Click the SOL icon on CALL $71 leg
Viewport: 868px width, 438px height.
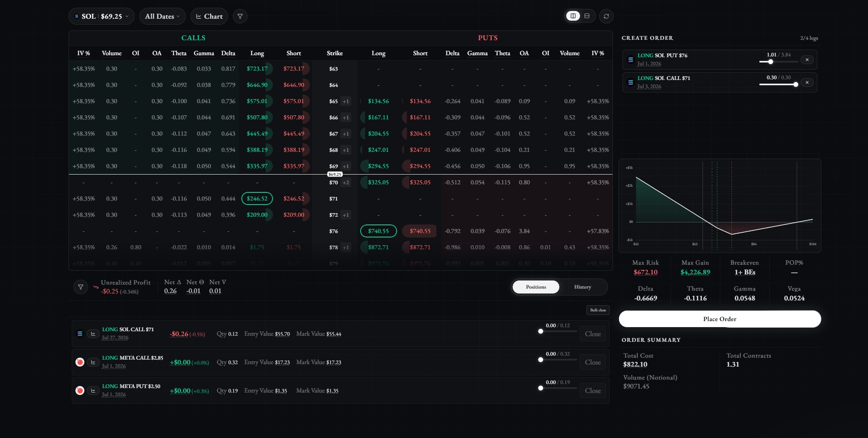pyautogui.click(x=631, y=82)
